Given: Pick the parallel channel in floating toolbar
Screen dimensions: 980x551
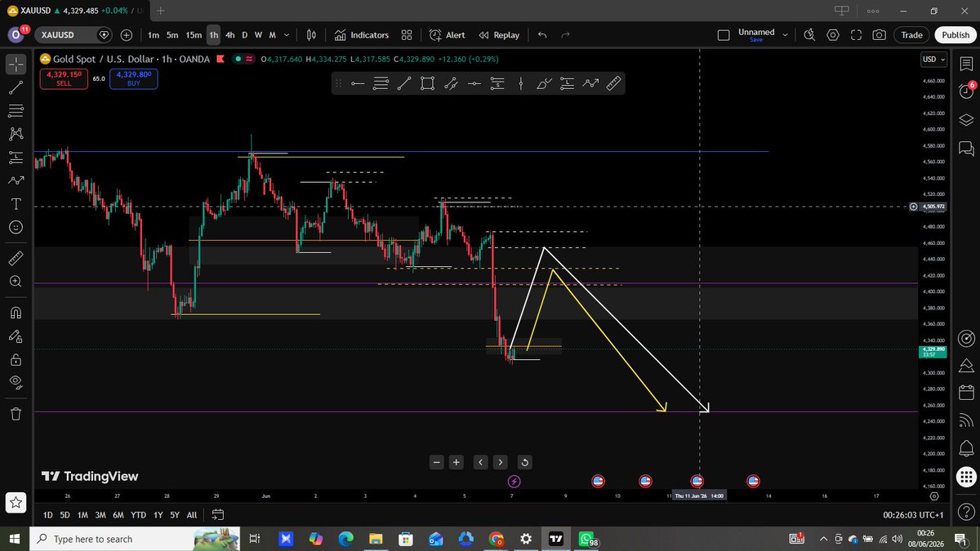Looking at the screenshot, I should (x=450, y=82).
